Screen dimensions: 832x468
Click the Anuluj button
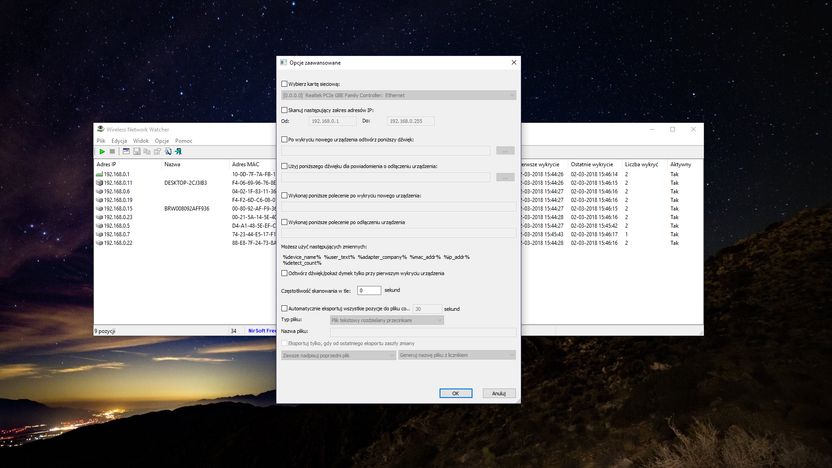(x=499, y=393)
